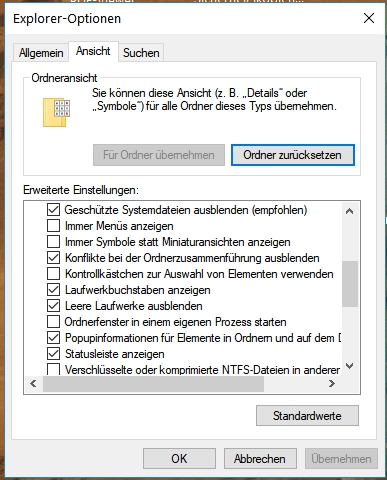Click the Übernehmen button
This screenshot has width=387, height=480.
pyautogui.click(x=341, y=459)
